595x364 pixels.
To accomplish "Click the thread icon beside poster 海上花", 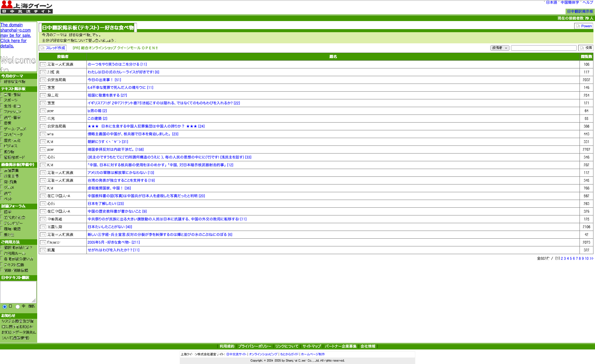I will 43,95.
